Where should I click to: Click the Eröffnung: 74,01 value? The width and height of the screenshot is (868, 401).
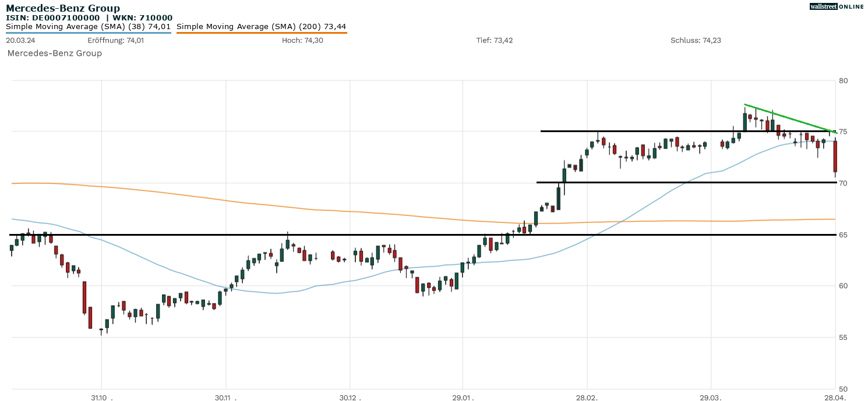tap(115, 40)
